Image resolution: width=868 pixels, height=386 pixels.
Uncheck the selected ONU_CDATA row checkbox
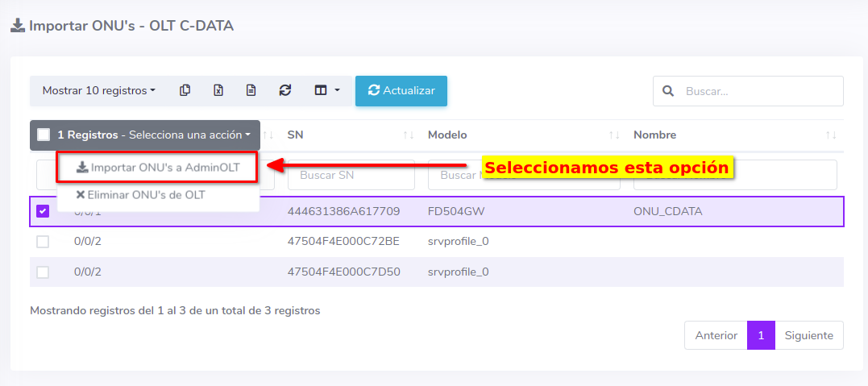(x=44, y=211)
